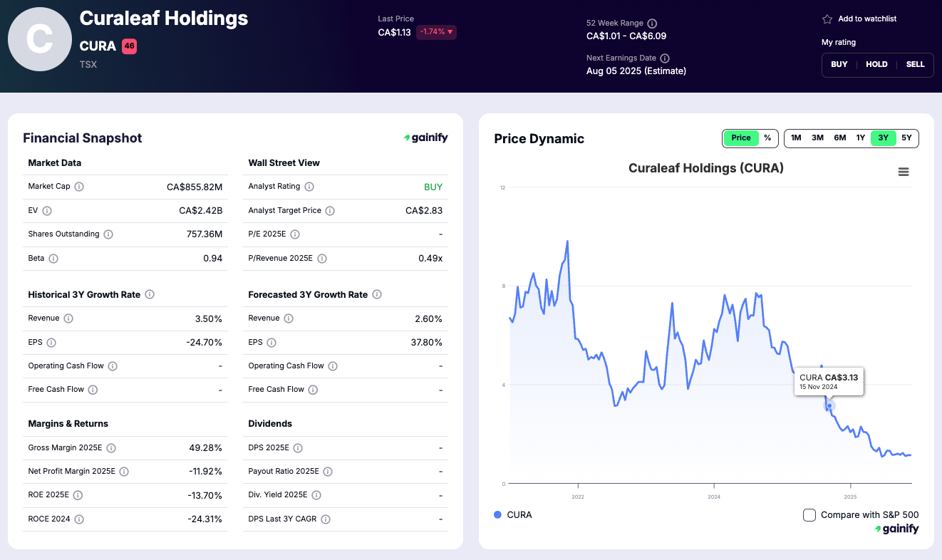Click info icon beside P/E 2025E
942x560 pixels.
coord(295,234)
